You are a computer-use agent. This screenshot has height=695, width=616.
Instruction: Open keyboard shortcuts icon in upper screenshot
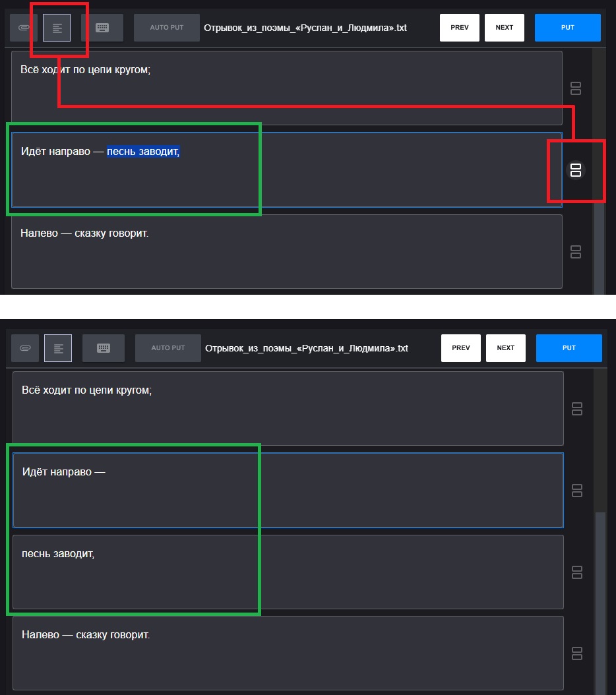click(102, 28)
